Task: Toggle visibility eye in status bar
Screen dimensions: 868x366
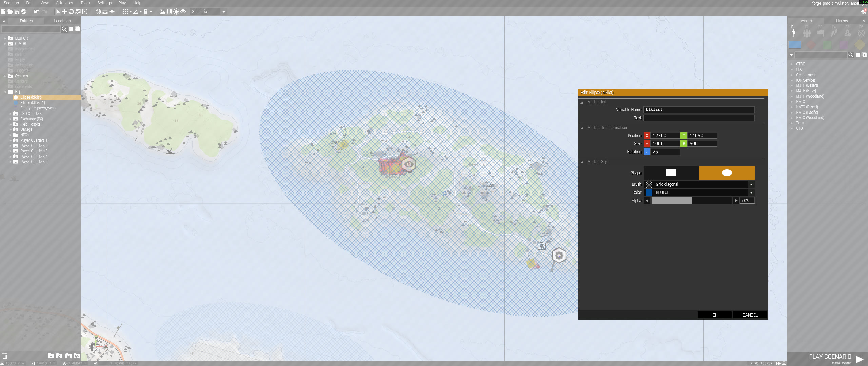Action: (96, 363)
